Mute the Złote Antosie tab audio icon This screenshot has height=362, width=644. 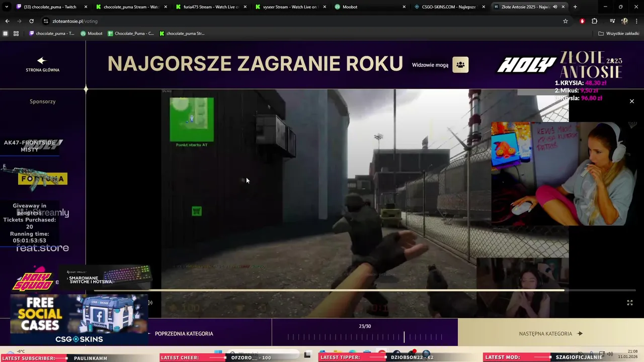click(x=555, y=7)
